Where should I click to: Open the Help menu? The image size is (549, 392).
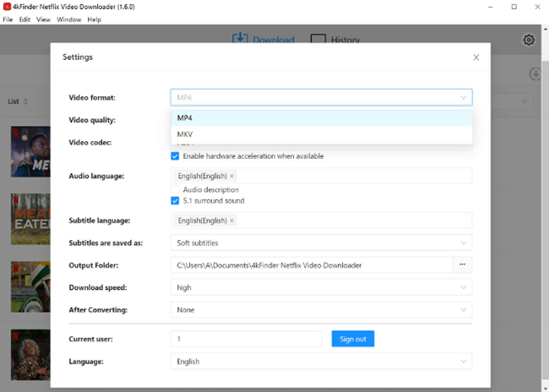pos(95,19)
